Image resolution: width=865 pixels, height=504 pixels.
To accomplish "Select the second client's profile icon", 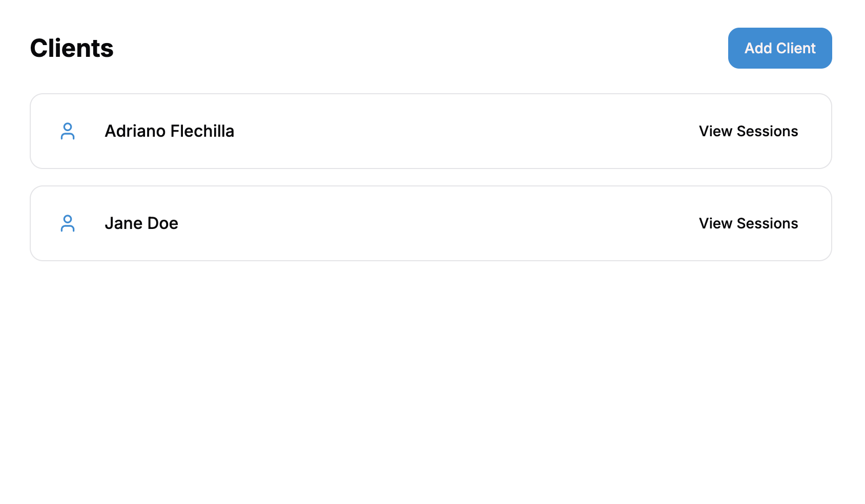I will [68, 223].
